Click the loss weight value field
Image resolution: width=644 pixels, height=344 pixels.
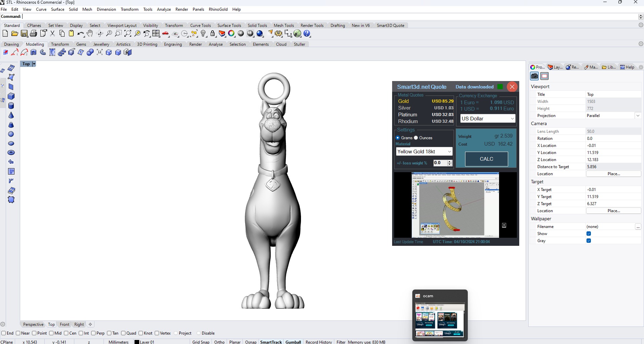tap(440, 163)
